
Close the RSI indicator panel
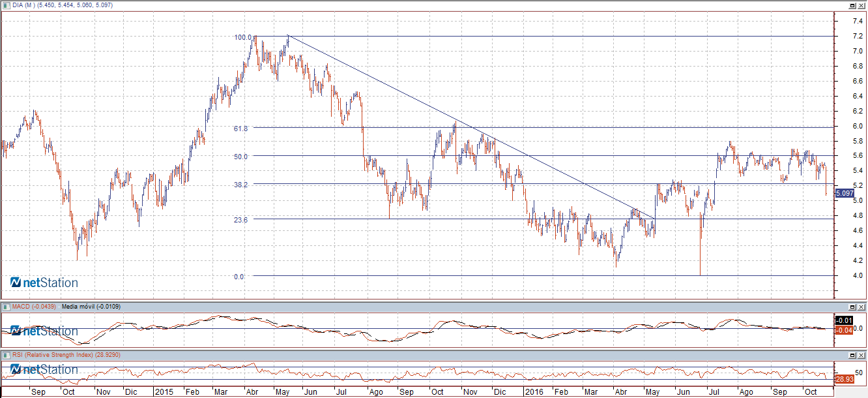[x=861, y=354]
